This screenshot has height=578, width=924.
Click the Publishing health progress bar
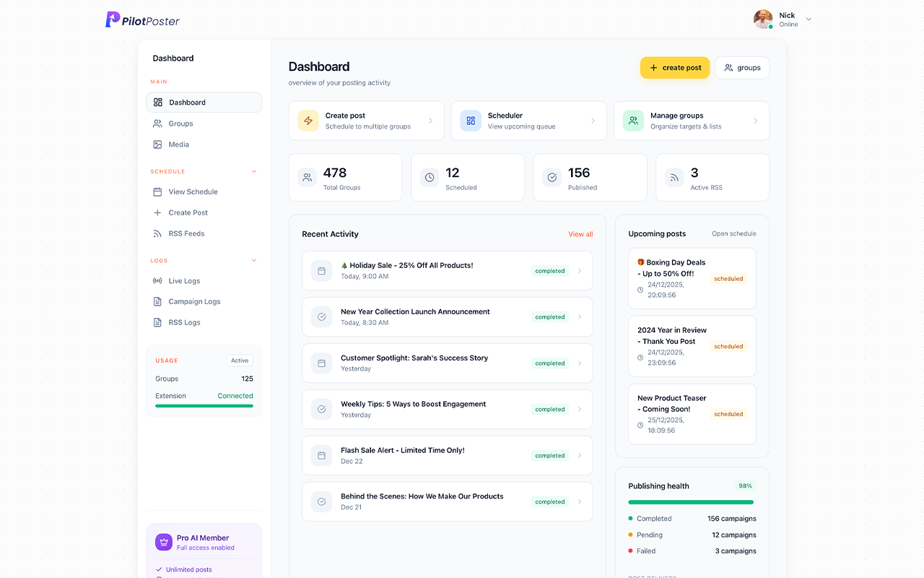[691, 502]
